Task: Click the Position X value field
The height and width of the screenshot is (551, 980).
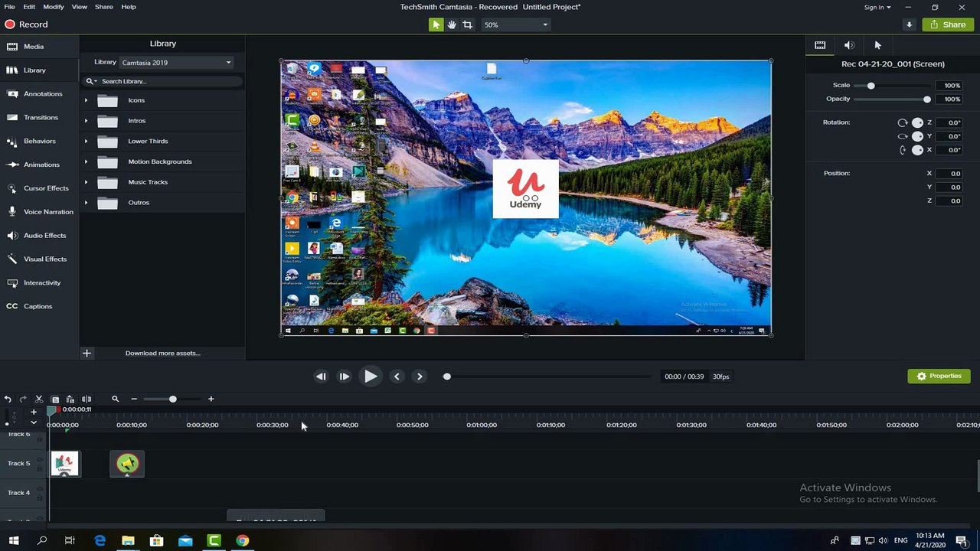Action: pyautogui.click(x=949, y=174)
